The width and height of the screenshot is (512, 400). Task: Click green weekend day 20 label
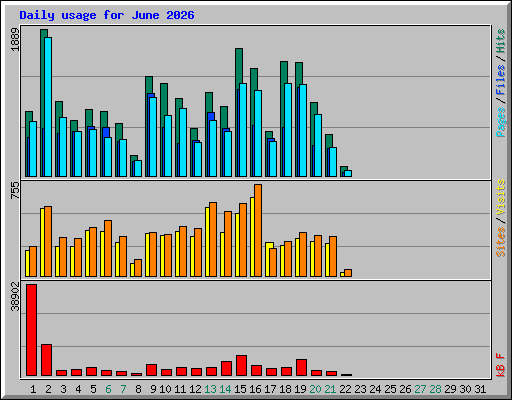coord(315,389)
